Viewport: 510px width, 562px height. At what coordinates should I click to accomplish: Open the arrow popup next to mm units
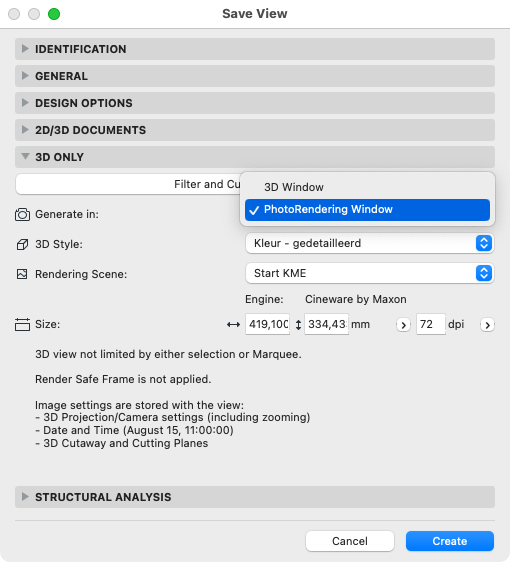[403, 325]
